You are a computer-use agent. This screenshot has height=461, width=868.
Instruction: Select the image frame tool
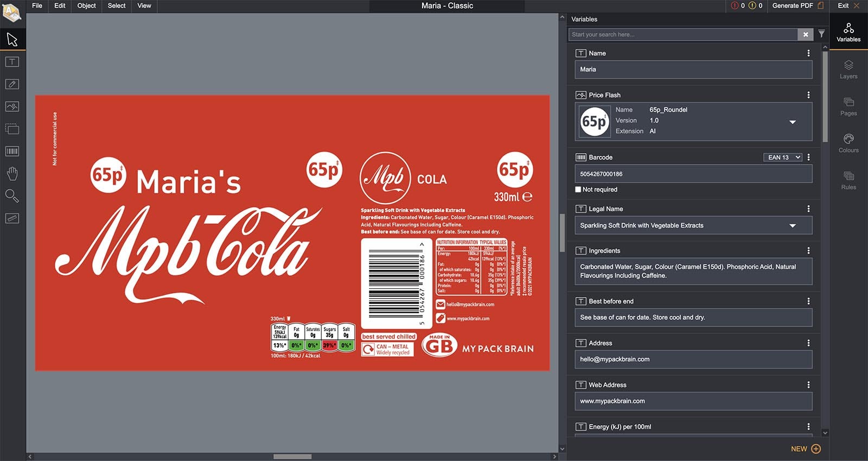(12, 106)
